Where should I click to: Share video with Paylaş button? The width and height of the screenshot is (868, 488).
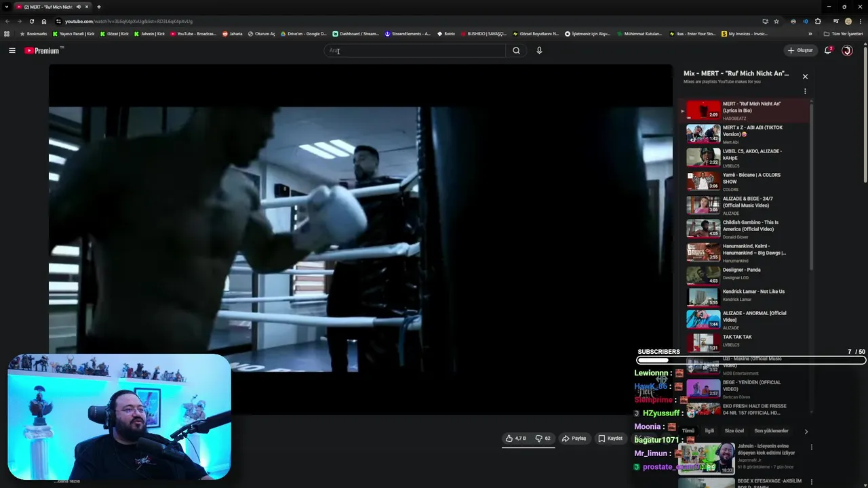pos(574,439)
